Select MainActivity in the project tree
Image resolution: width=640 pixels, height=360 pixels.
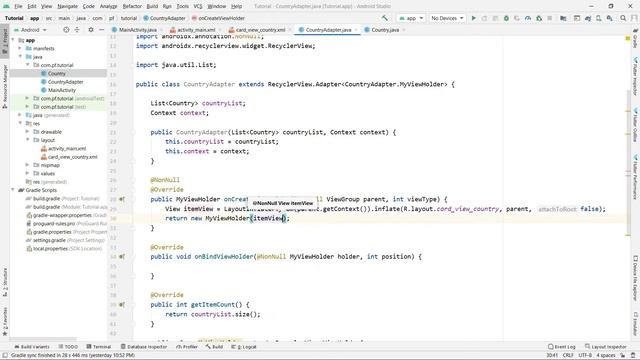[x=62, y=90]
